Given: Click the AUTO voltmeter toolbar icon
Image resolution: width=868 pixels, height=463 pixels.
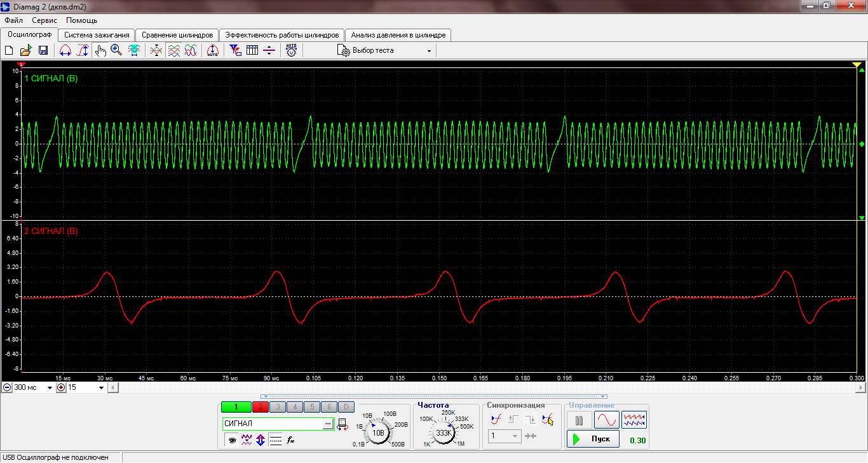Looking at the screenshot, I should (291, 51).
